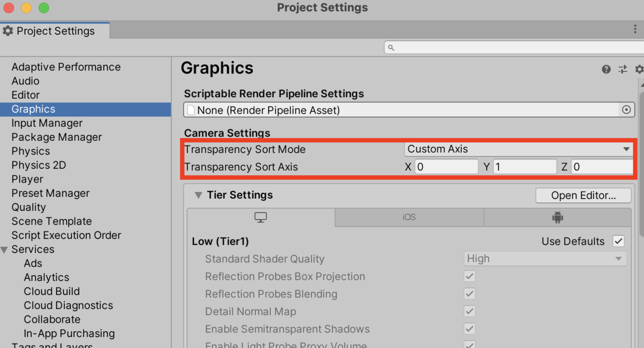Select the Physics category

pyautogui.click(x=31, y=151)
